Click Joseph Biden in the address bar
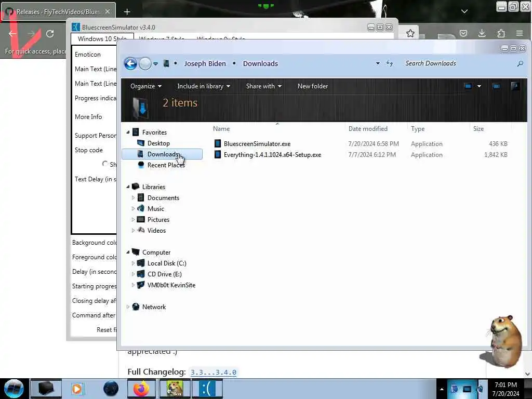Image resolution: width=532 pixels, height=399 pixels. point(205,63)
